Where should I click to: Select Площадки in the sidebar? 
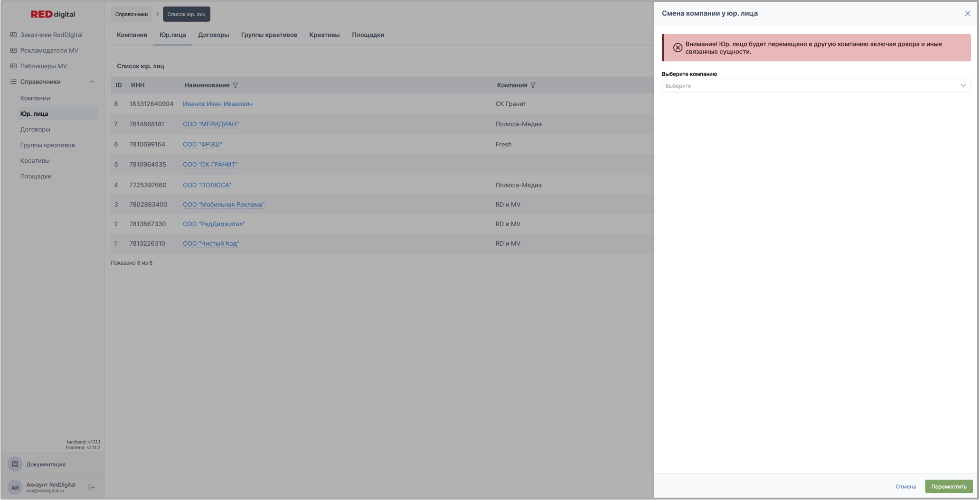click(x=36, y=176)
